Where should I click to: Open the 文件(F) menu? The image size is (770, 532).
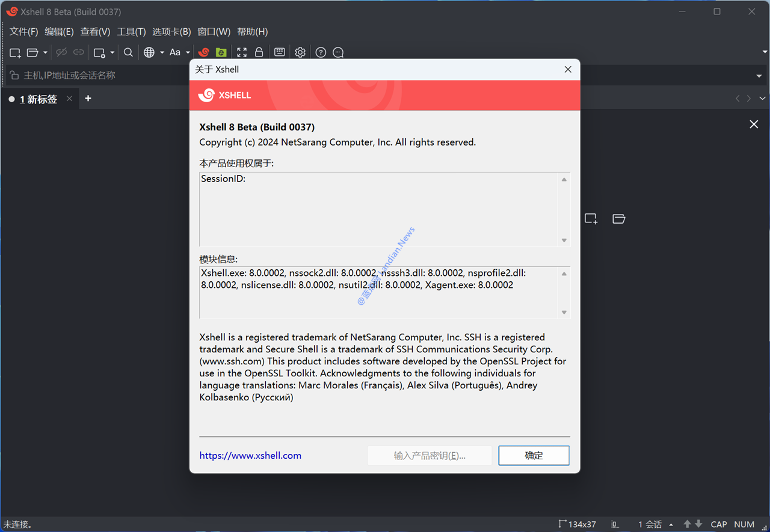point(23,32)
